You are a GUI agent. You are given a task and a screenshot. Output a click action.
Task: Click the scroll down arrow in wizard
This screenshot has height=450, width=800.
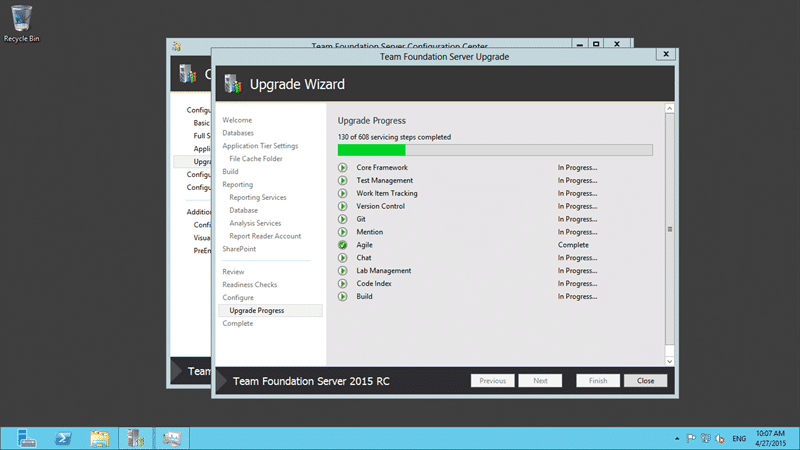pyautogui.click(x=669, y=361)
